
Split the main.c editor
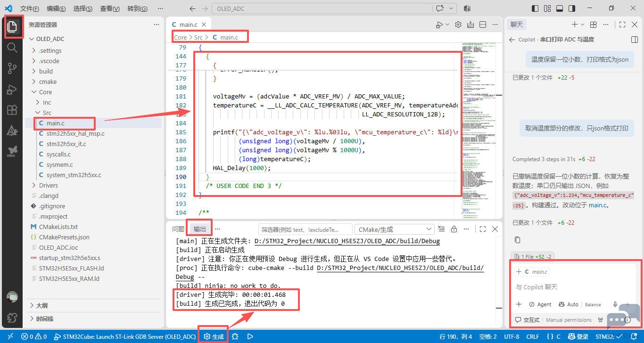[x=483, y=24]
